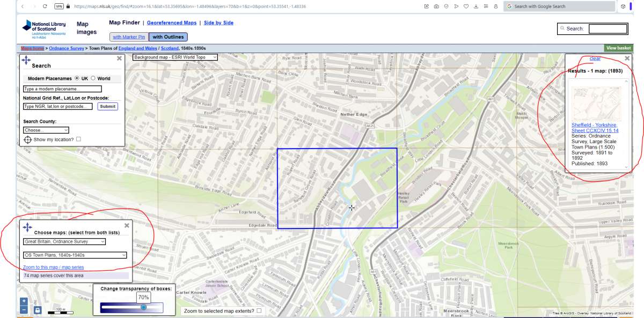Viewport: 644px width, 318px height.
Task: Focus the modern placename input field
Action: (x=62, y=89)
